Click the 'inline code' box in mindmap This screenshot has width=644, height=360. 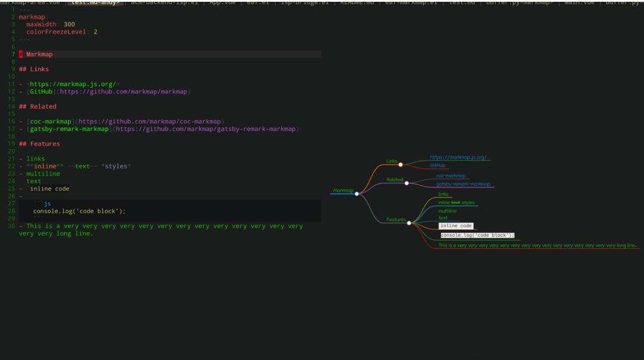tap(456, 226)
